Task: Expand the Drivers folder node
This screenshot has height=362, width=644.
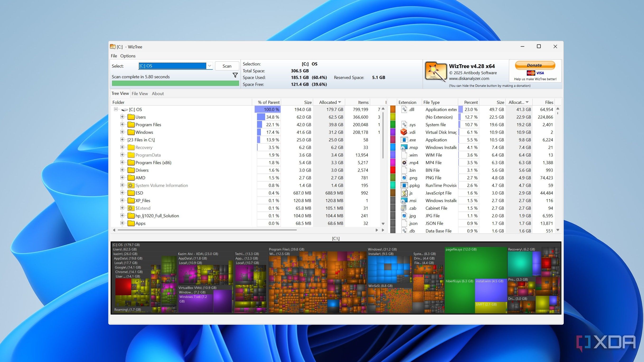Action: (122, 170)
